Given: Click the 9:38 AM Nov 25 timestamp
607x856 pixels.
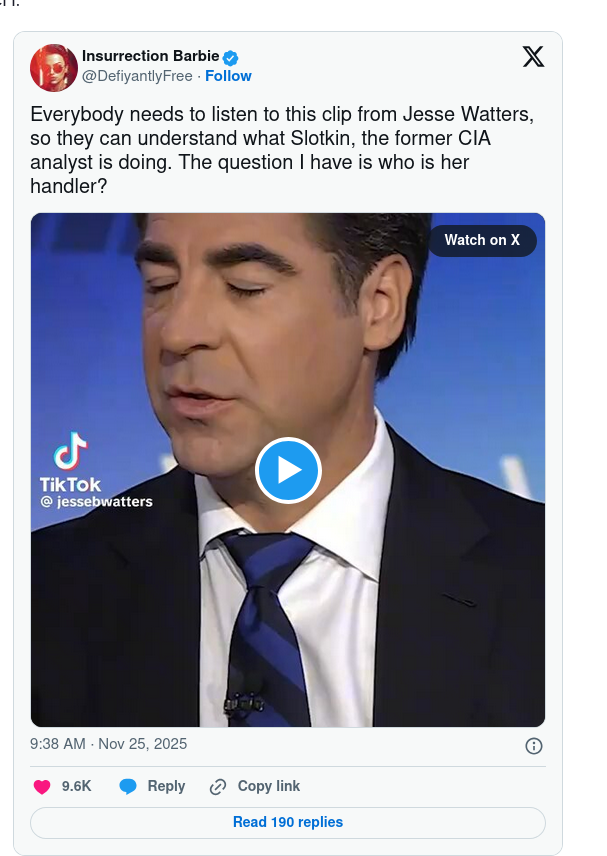Looking at the screenshot, I should (109, 744).
